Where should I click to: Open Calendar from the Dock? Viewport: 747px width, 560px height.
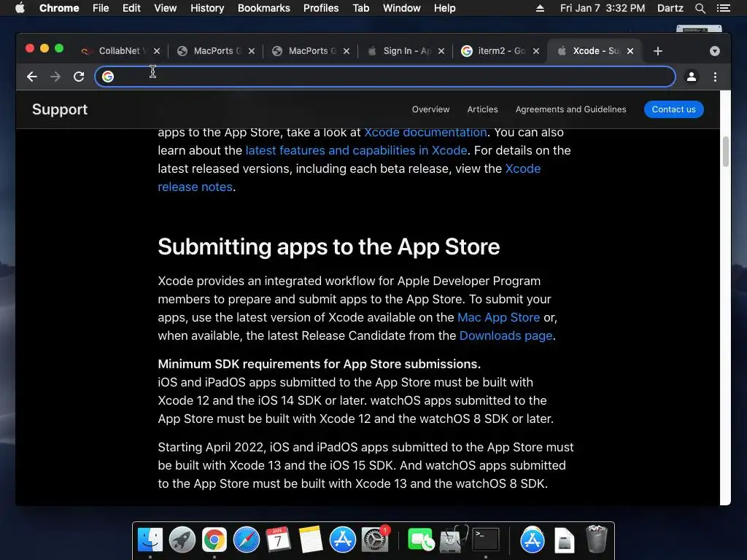[278, 540]
